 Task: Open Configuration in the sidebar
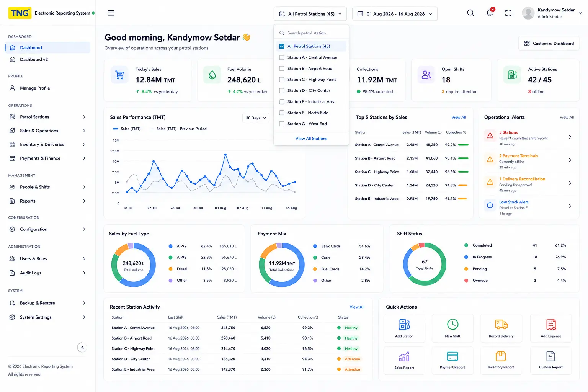pyautogui.click(x=48, y=229)
